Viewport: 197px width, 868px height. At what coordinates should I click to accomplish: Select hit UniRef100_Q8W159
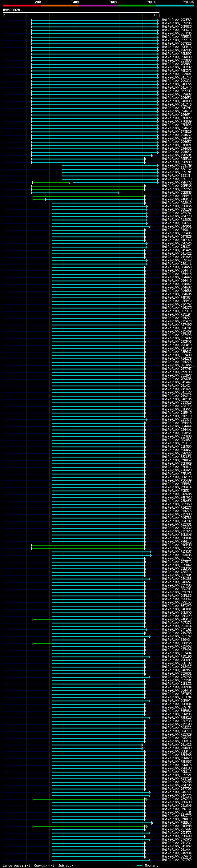tap(177, 210)
